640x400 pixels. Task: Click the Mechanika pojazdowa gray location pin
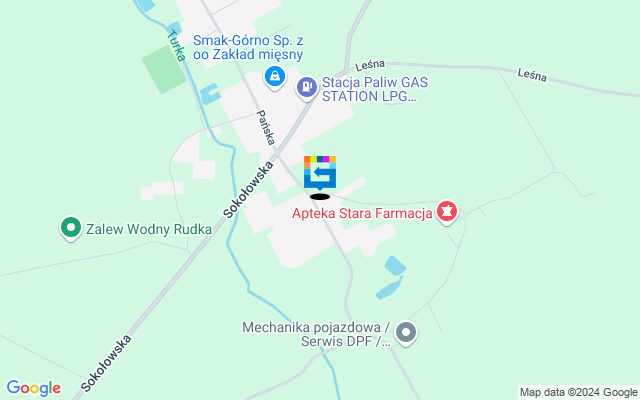pyautogui.click(x=406, y=333)
